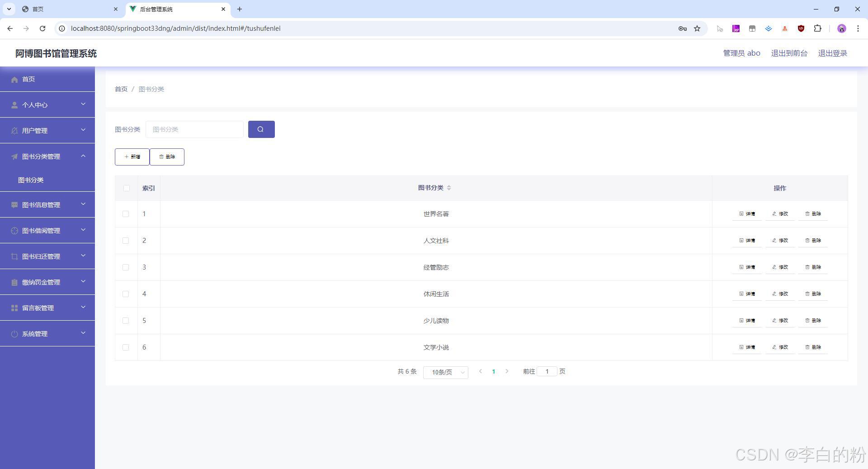
Task: Expand the 缴纳罚金管理 sidebar menu
Action: 47,282
